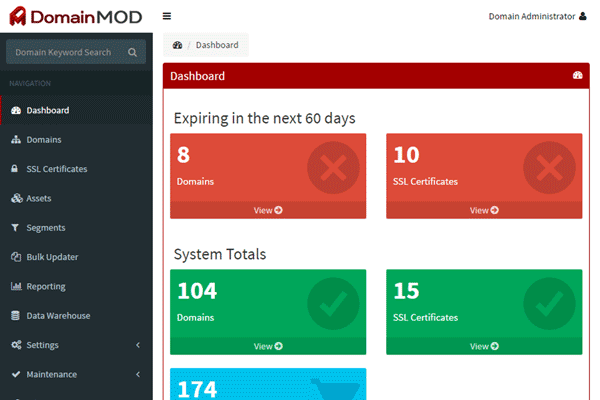Expand the Settings submenu arrow
Image resolution: width=600 pixels, height=400 pixels.
pyautogui.click(x=137, y=345)
